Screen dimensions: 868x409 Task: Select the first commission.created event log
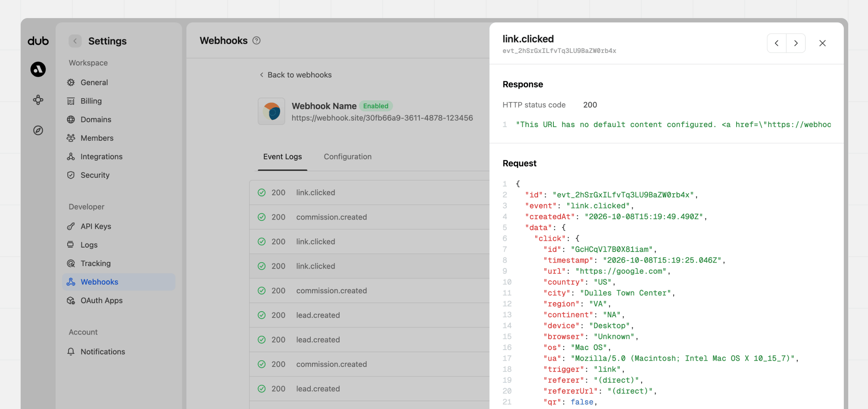pyautogui.click(x=369, y=217)
